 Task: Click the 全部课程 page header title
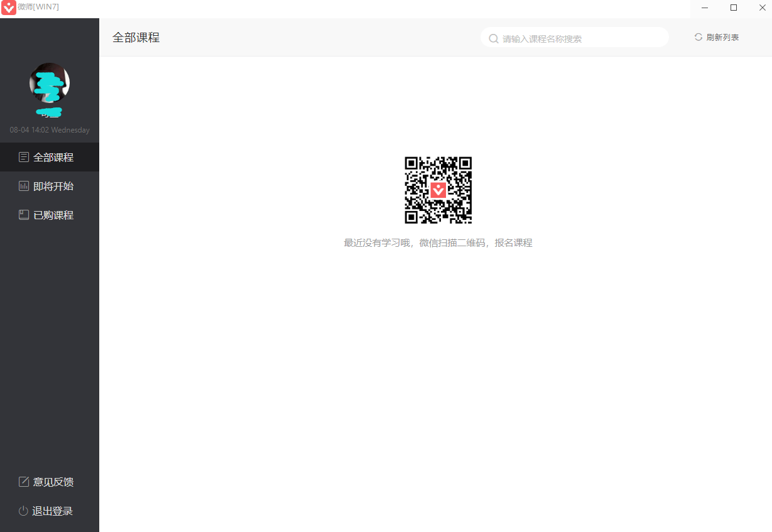[136, 38]
